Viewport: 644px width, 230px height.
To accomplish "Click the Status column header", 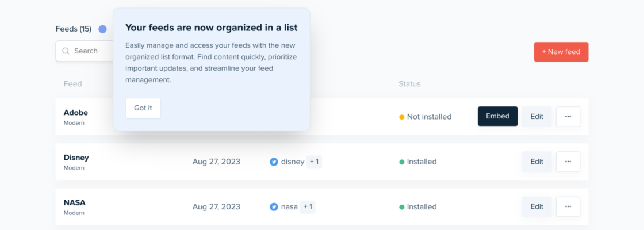I will pyautogui.click(x=409, y=84).
